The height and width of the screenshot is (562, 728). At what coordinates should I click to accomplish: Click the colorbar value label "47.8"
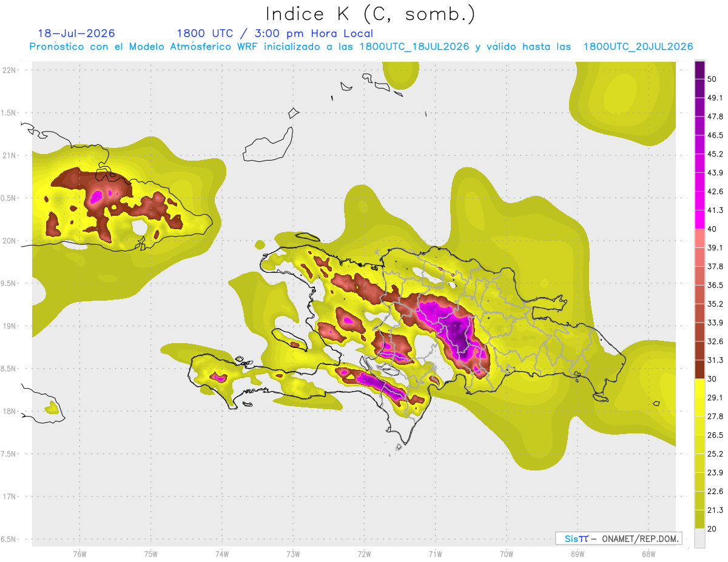point(715,116)
